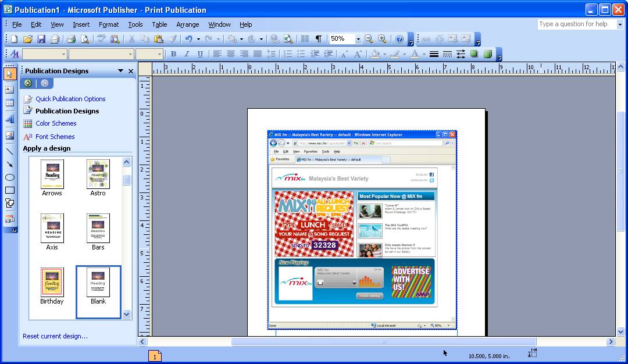Click the Paste clipboard icon
628x364 pixels.
click(159, 39)
